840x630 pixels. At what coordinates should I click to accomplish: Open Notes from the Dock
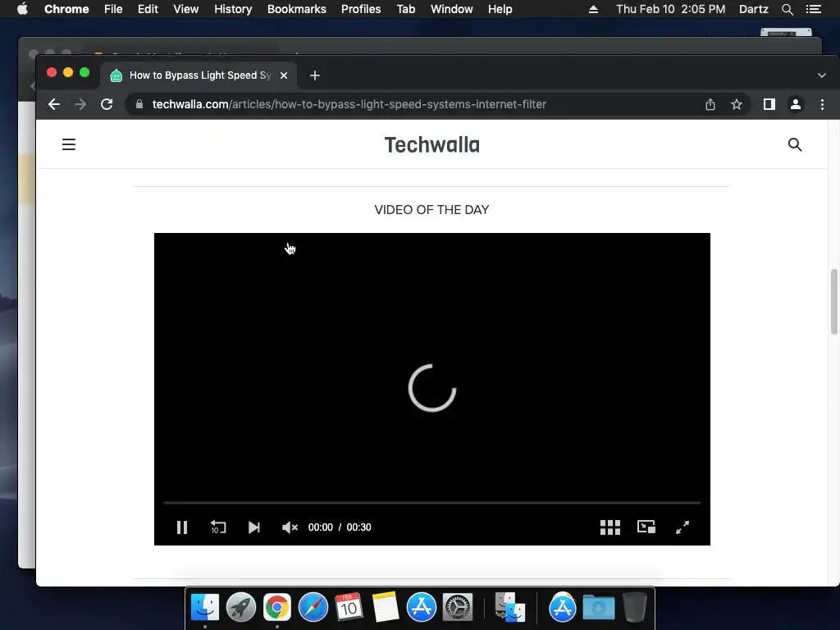click(x=386, y=608)
